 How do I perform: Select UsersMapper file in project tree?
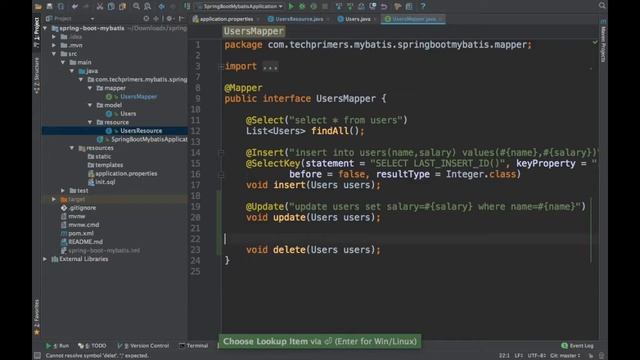click(138, 96)
